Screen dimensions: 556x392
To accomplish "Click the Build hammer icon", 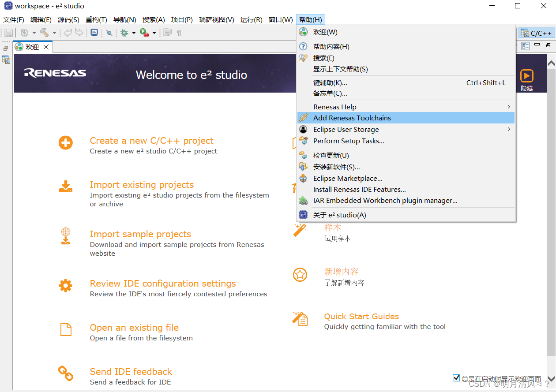I will click(45, 33).
